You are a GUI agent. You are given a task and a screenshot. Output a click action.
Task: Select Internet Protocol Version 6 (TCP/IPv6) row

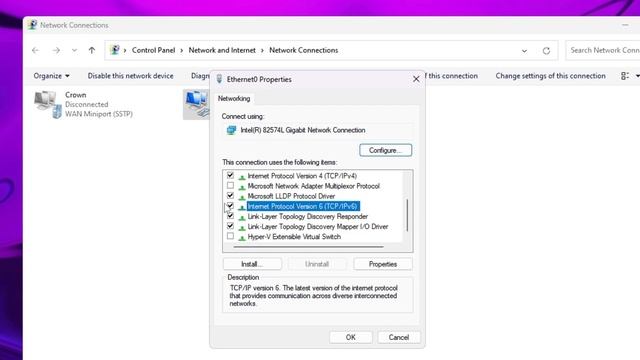(x=303, y=207)
